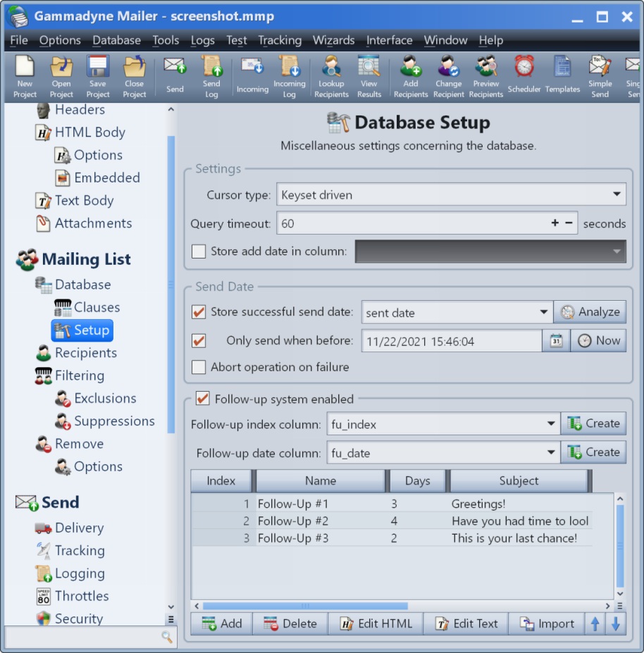Click the sidebar vertical scrollbar thumb

(x=171, y=285)
